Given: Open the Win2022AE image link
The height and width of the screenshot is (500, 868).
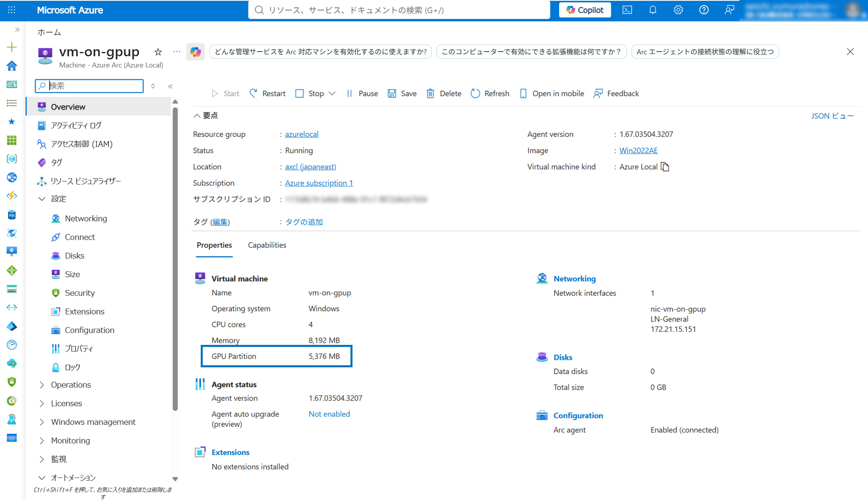Looking at the screenshot, I should (x=638, y=150).
